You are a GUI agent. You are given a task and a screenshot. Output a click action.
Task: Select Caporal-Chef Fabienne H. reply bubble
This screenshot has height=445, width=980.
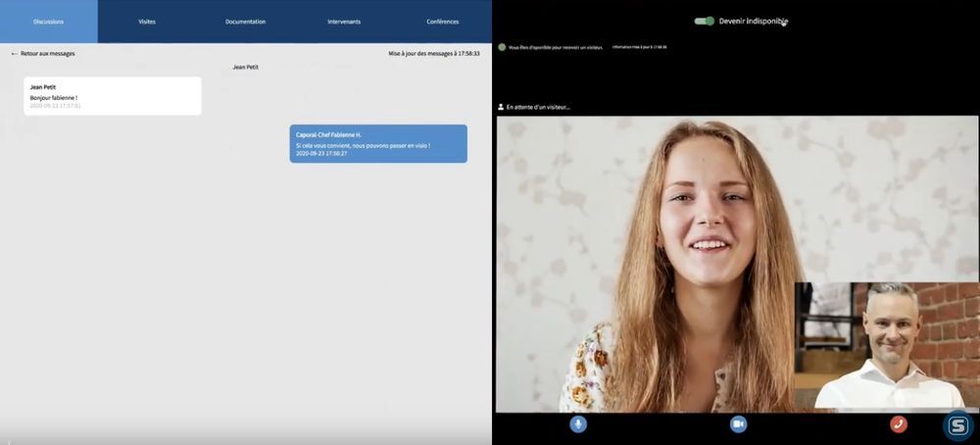378,144
